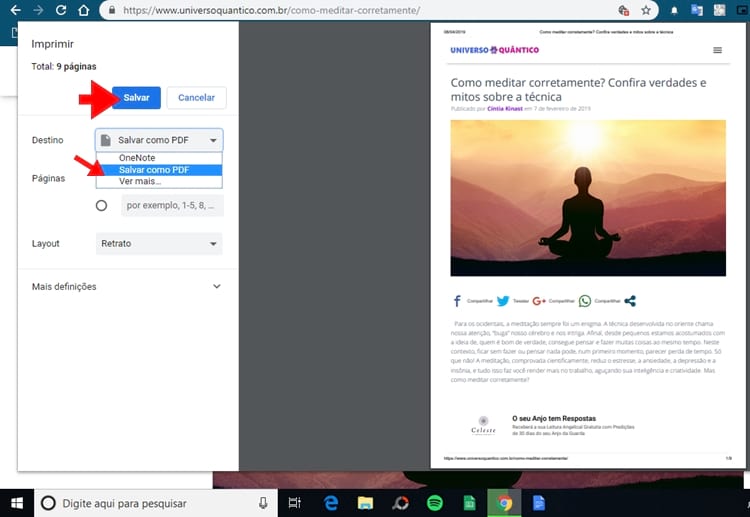Open the Destino dropdown
The width and height of the screenshot is (750, 517).
coord(159,140)
